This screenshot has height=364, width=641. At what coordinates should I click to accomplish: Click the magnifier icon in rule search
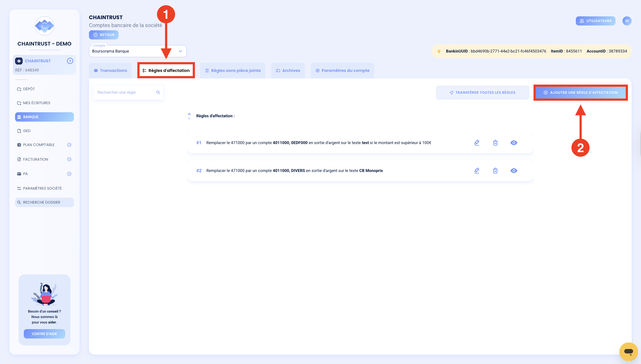[x=158, y=92]
